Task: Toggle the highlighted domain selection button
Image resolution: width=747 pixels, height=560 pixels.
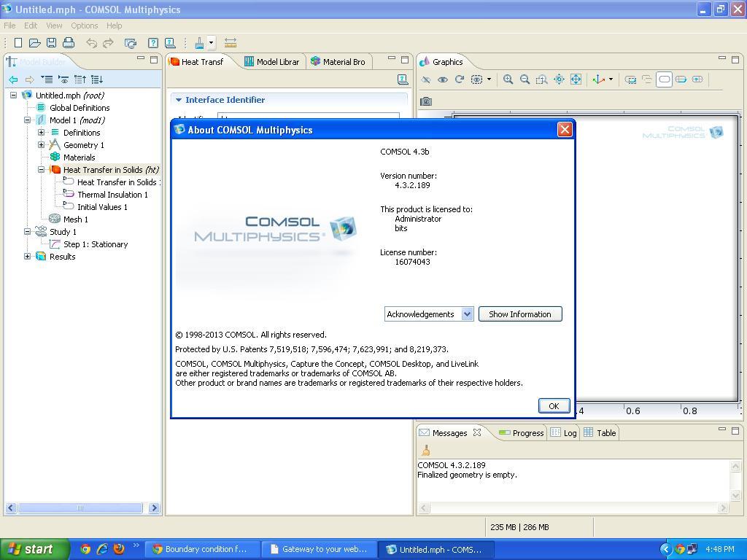Action: point(664,79)
